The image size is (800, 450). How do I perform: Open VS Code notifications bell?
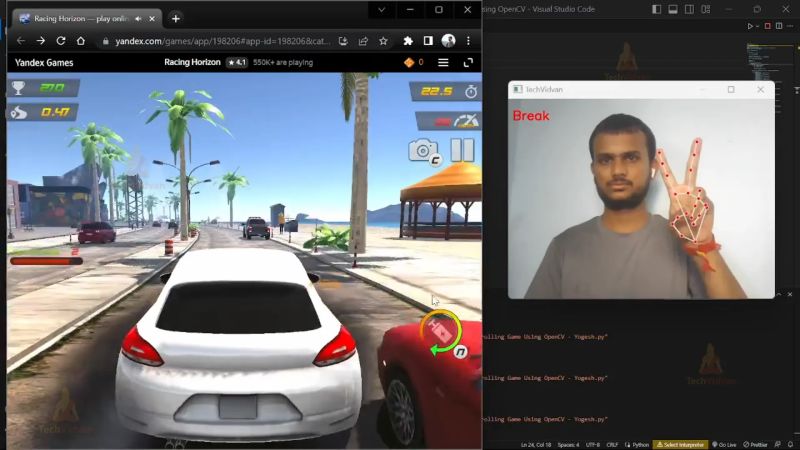[x=790, y=445]
